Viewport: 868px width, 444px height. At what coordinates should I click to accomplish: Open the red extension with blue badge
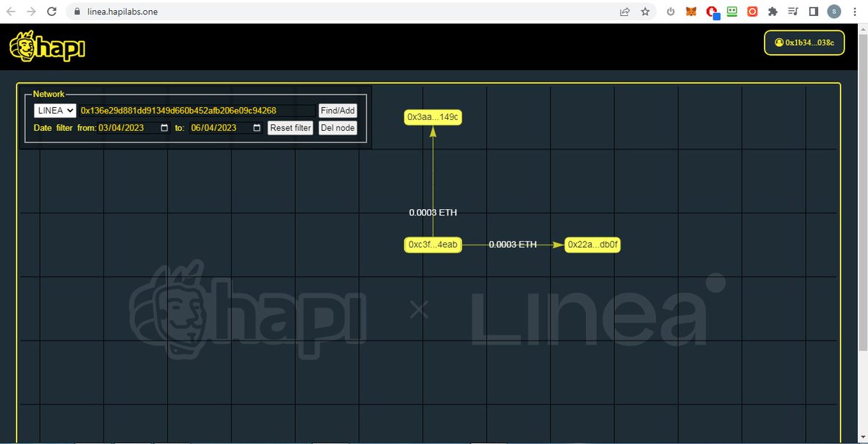pyautogui.click(x=712, y=12)
